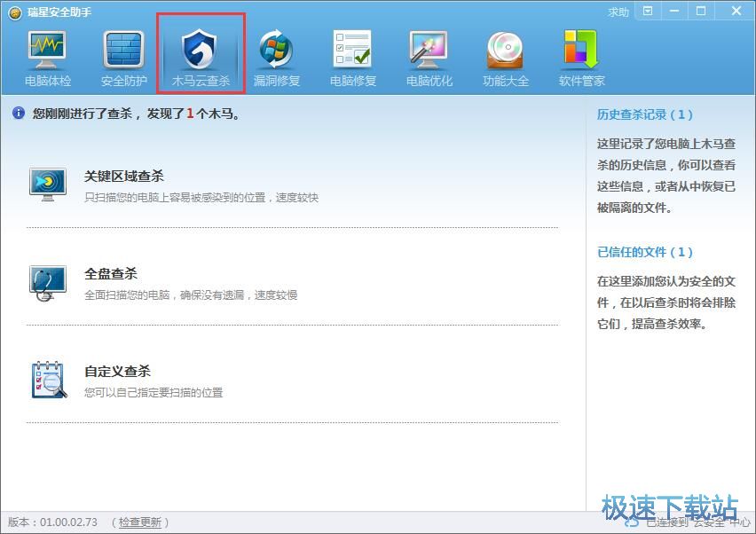The height and width of the screenshot is (534, 756).
Task: Click the 关键区域查杀 monitor icon
Action: (48, 185)
